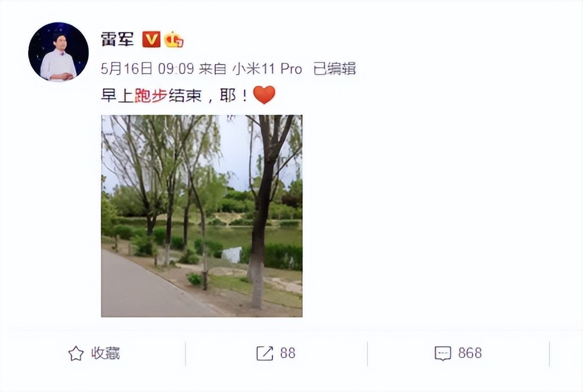This screenshot has height=392, width=583.
Task: Click the 已编辑 edited label
Action: 335,69
